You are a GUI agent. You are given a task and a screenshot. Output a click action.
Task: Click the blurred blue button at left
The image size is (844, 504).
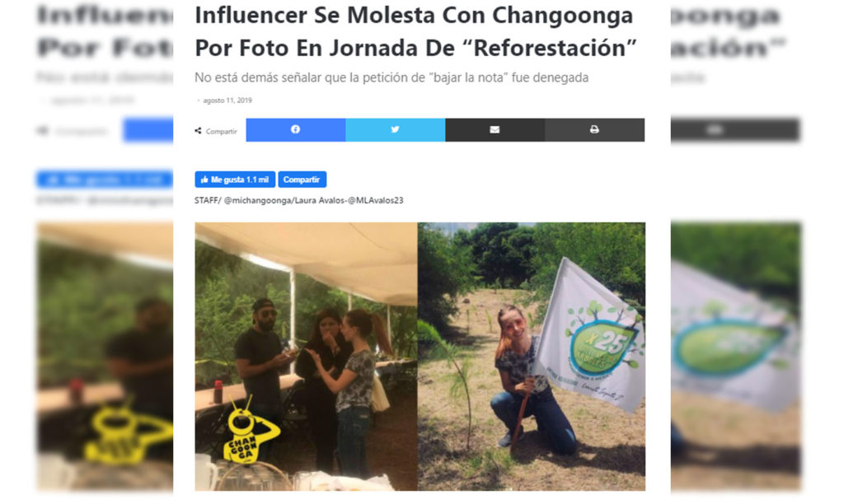pyautogui.click(x=105, y=179)
